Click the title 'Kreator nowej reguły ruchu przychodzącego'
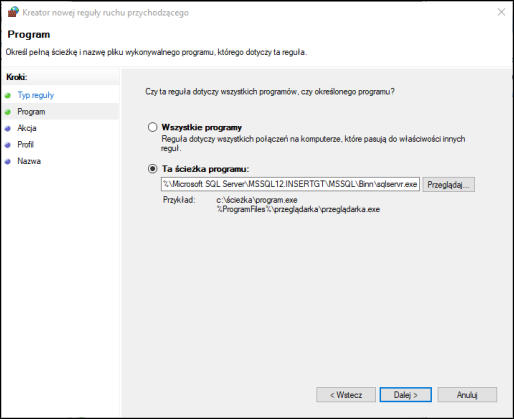 point(105,13)
